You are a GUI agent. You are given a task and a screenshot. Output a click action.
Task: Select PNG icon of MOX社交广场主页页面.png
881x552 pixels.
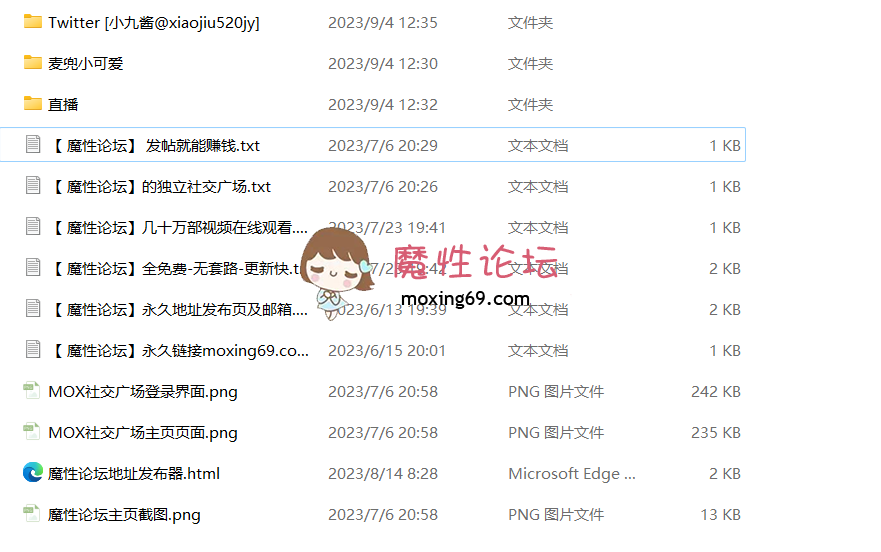pyautogui.click(x=31, y=432)
